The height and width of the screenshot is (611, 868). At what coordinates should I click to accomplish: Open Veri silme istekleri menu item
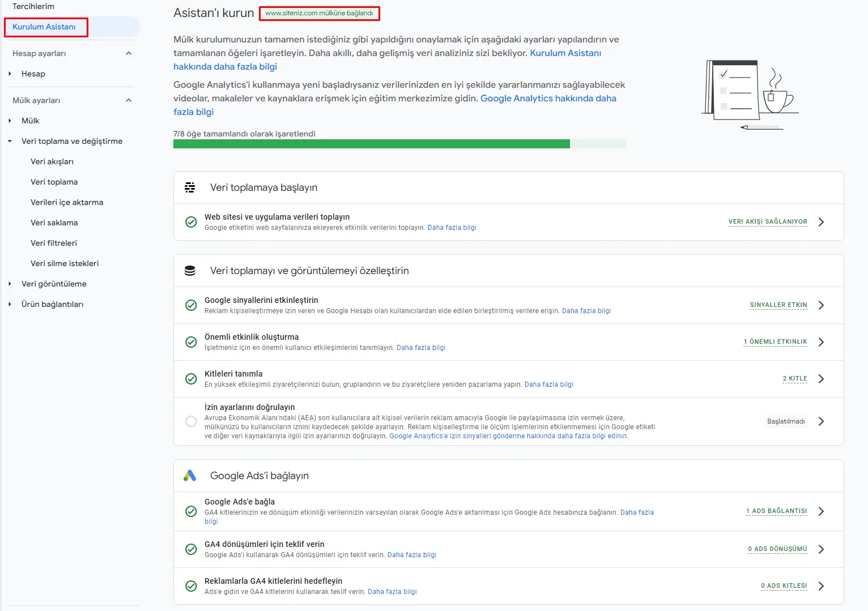coord(65,263)
